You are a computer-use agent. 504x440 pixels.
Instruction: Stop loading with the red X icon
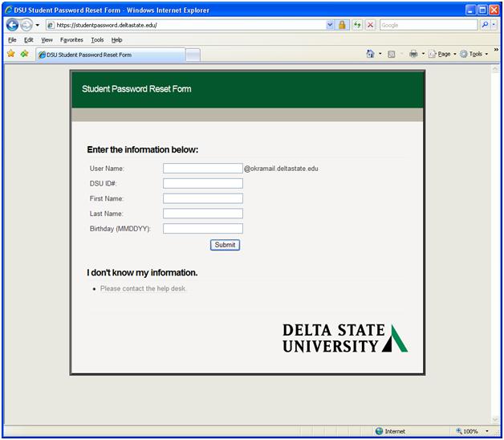click(x=370, y=25)
